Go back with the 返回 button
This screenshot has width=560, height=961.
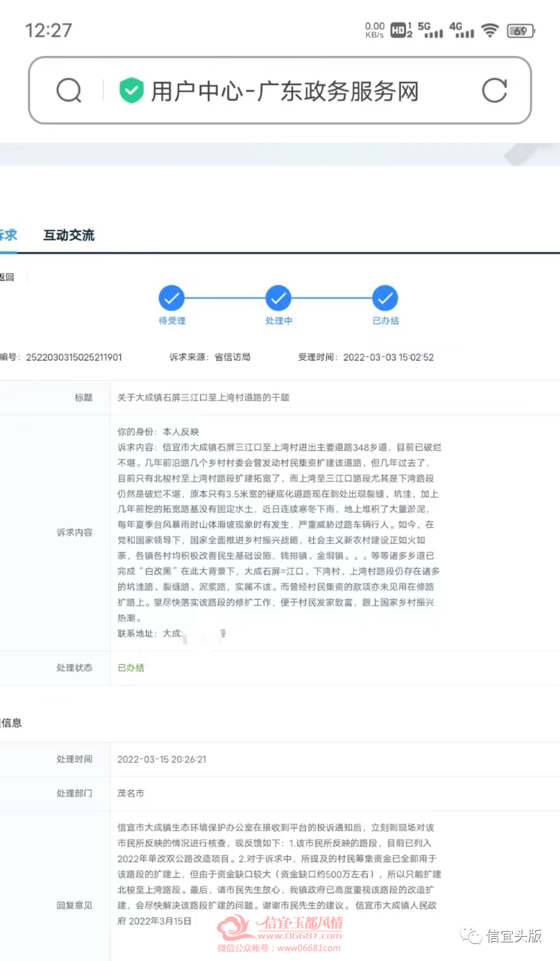tap(7, 277)
